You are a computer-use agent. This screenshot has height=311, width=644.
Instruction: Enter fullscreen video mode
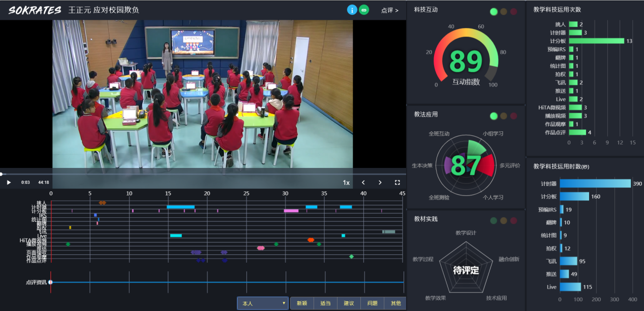click(397, 182)
